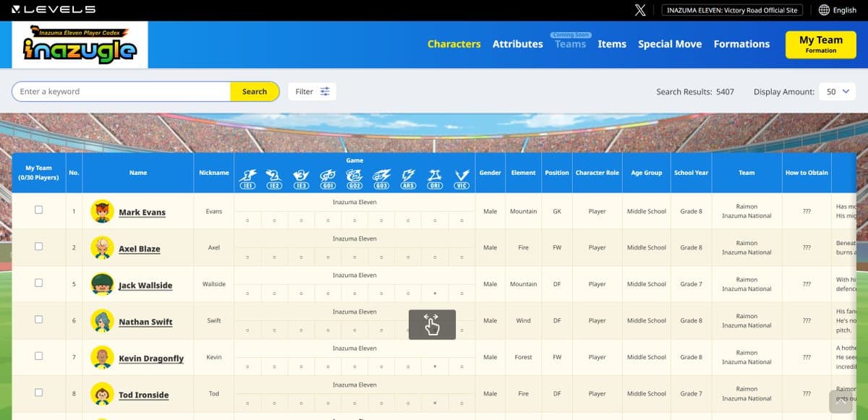The width and height of the screenshot is (868, 420).
Task: Open Axel Blaze character link
Action: coord(140,249)
